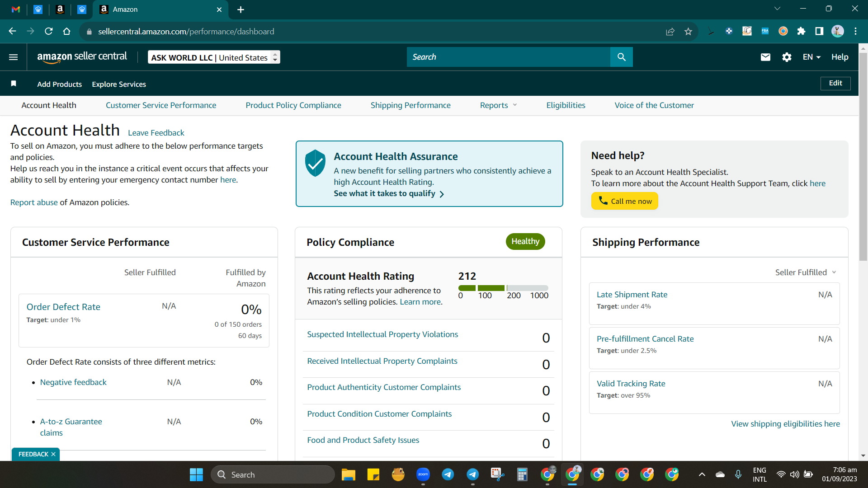Screen dimensions: 868x488
Task: Bookmark this page with the star
Action: 688,31
